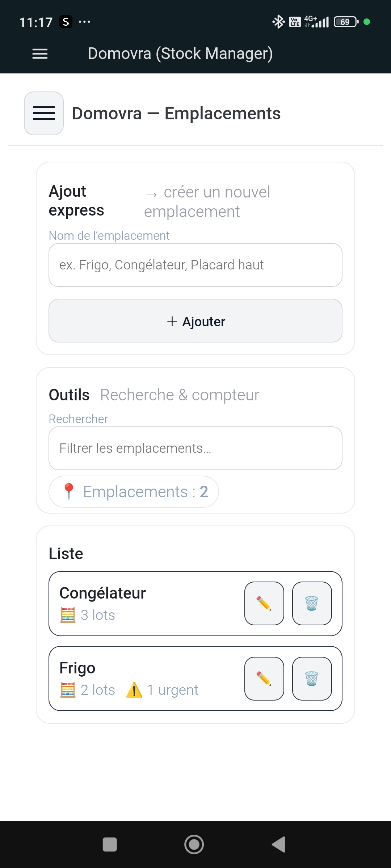Tap the Android home circle button

tap(194, 844)
